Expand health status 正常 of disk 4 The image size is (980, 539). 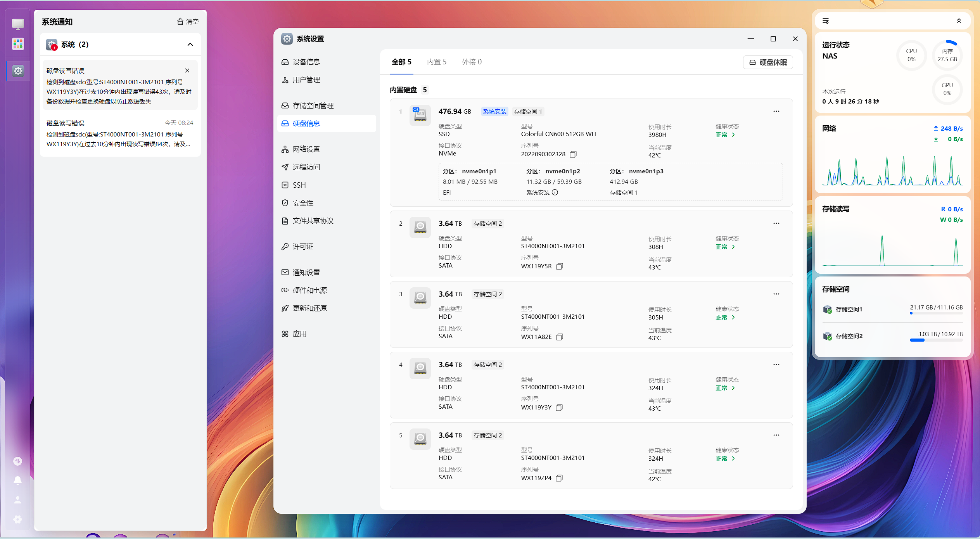pyautogui.click(x=725, y=388)
